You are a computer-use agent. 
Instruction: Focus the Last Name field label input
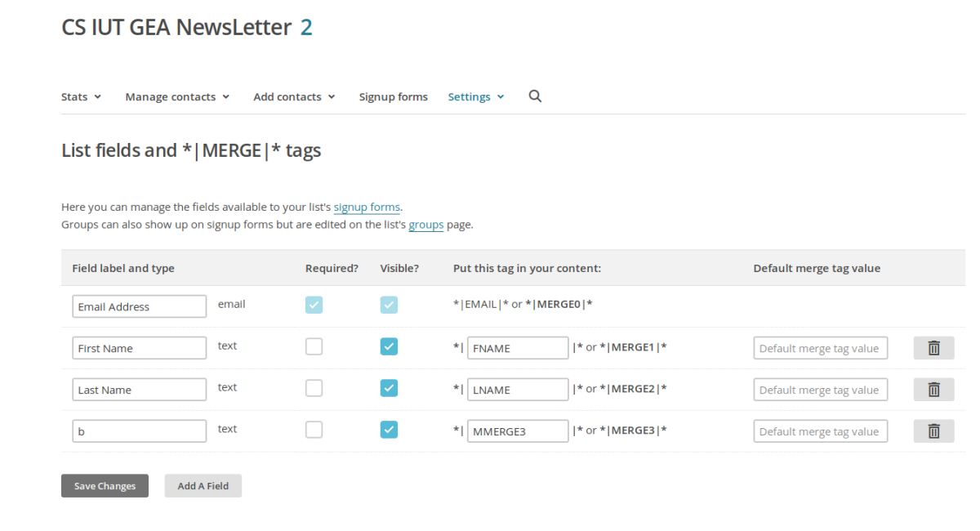140,390
